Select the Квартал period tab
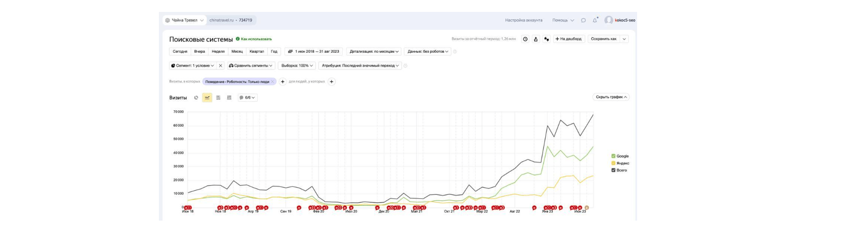The image size is (868, 242). (257, 52)
